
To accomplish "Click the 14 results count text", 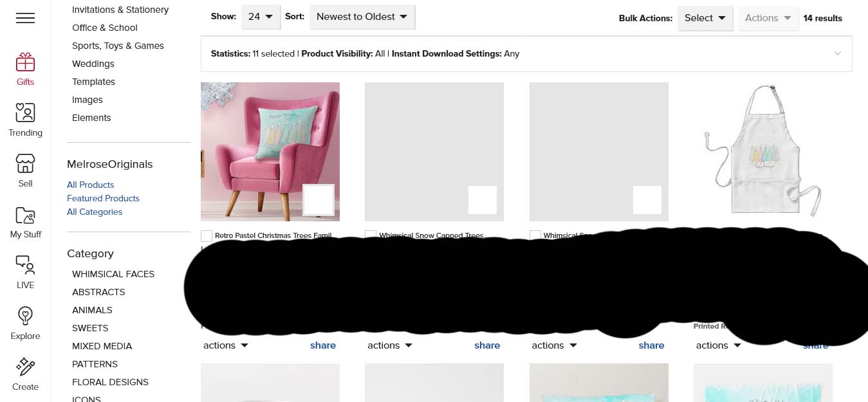I will point(822,18).
